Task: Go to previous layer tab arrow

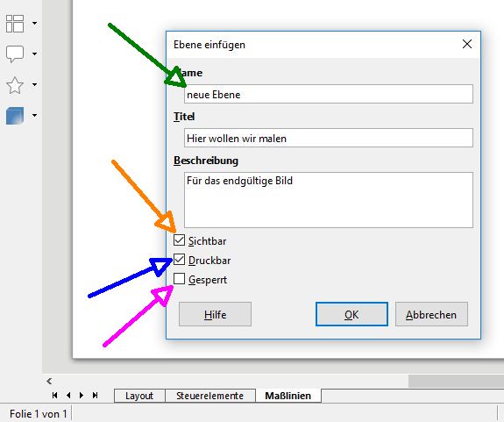Action: 68,395
